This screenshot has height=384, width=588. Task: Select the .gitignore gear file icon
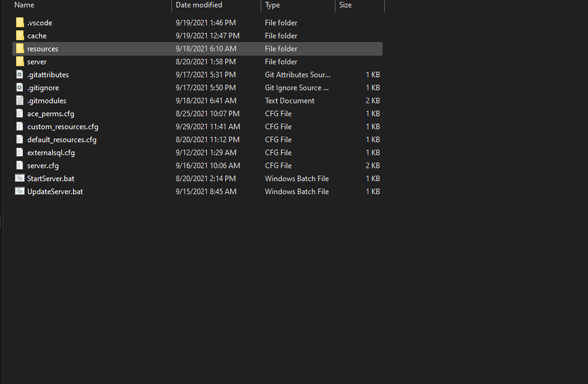click(x=20, y=87)
